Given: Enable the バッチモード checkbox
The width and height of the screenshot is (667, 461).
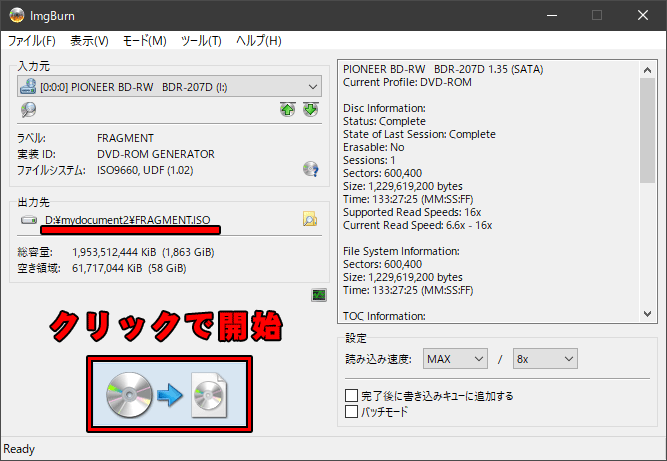Looking at the screenshot, I should (351, 412).
